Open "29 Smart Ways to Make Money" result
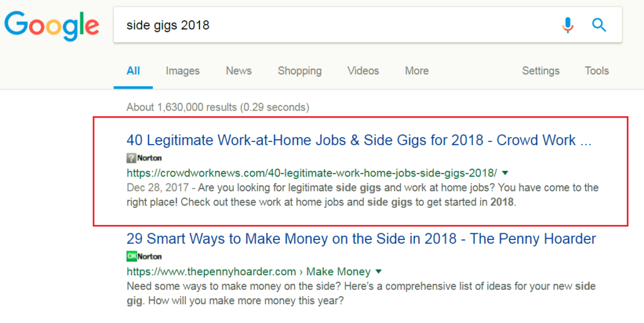The image size is (644, 323). [361, 239]
